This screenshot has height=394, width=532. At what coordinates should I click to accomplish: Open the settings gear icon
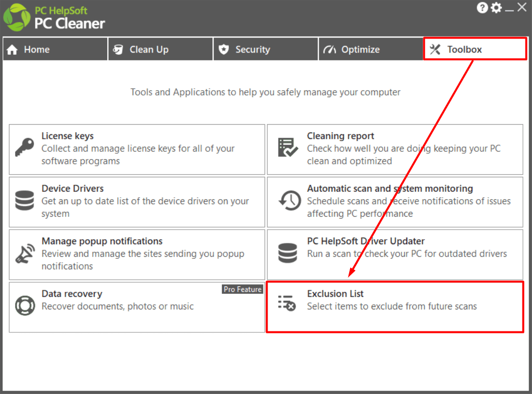496,8
